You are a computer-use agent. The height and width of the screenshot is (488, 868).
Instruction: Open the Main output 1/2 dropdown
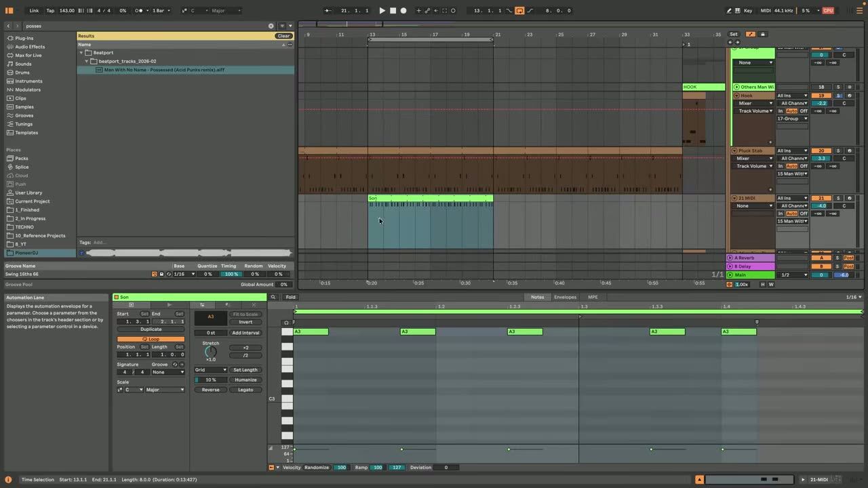pos(793,274)
